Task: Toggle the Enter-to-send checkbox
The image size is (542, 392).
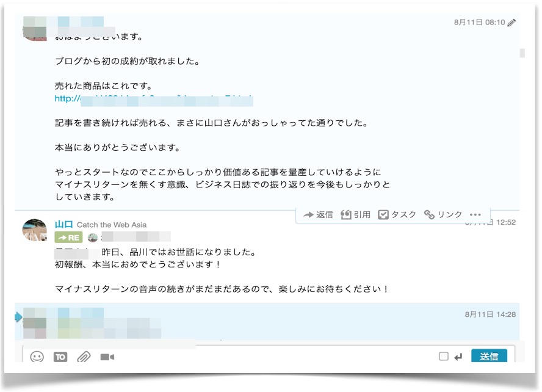Action: [x=444, y=357]
